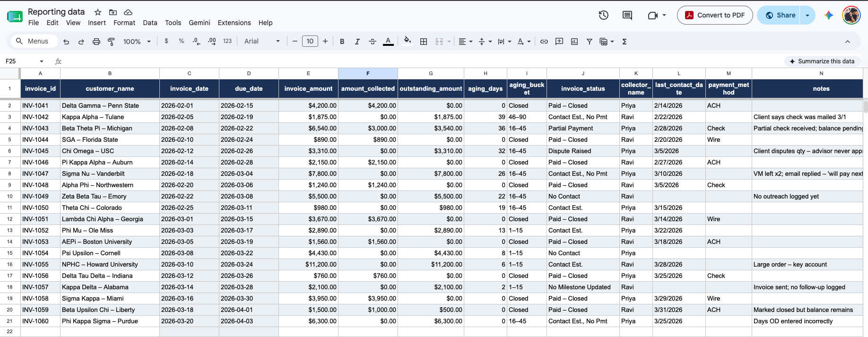Toggle italic formatting
Screen dimensions: 868x337
click(x=357, y=42)
